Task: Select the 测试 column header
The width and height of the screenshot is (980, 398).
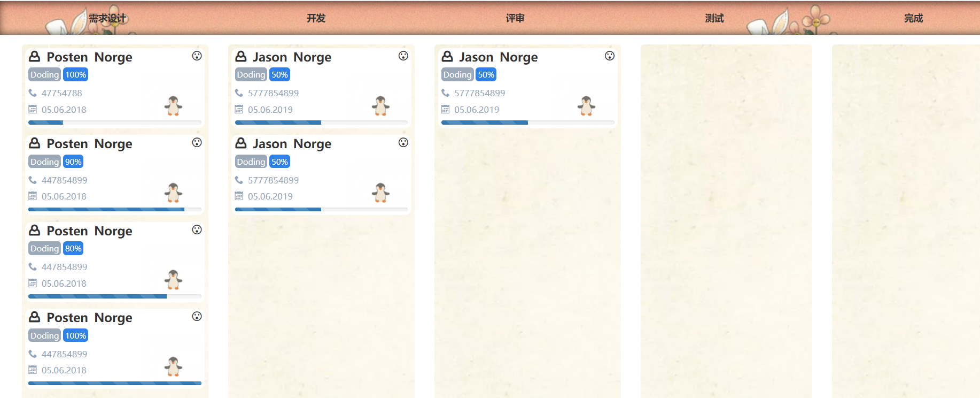Action: [714, 18]
